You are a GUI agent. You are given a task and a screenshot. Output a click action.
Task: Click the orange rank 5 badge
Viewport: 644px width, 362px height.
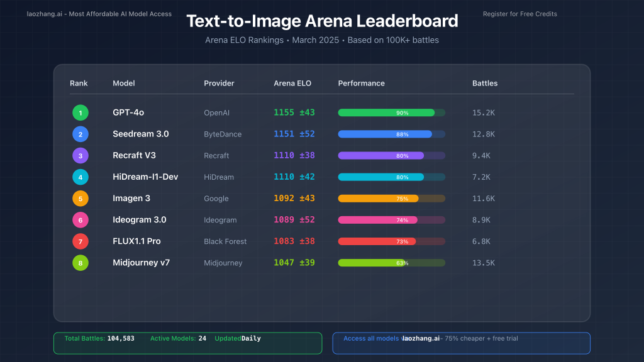click(x=80, y=199)
